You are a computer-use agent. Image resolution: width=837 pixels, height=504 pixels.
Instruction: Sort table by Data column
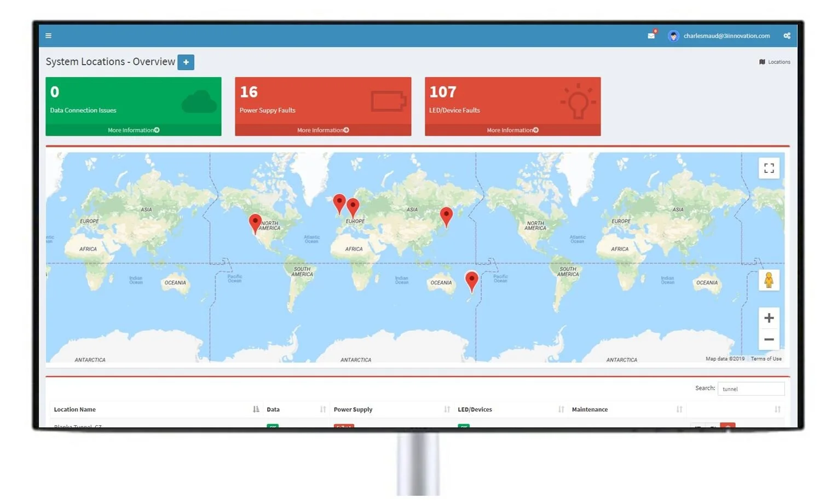[x=296, y=409]
